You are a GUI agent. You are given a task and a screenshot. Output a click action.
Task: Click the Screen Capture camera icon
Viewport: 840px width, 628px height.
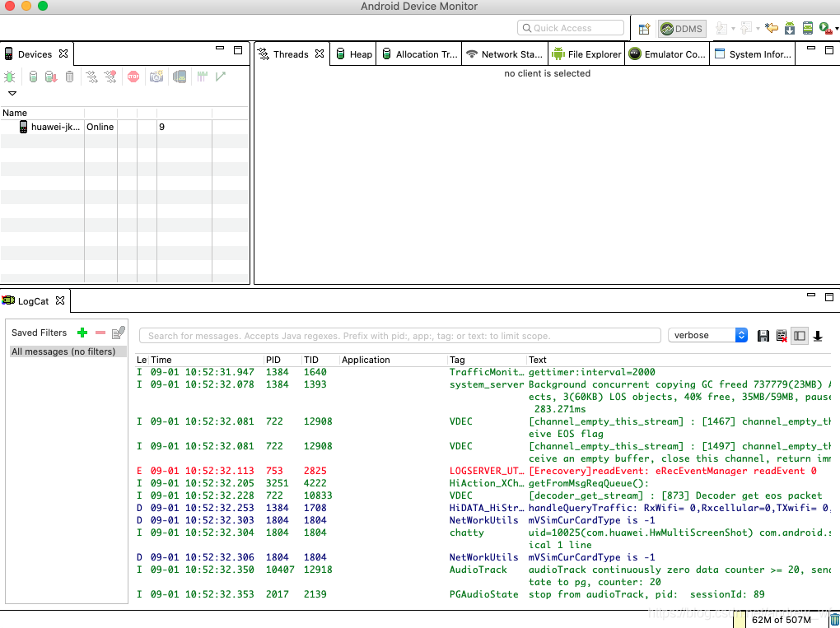pyautogui.click(x=156, y=77)
